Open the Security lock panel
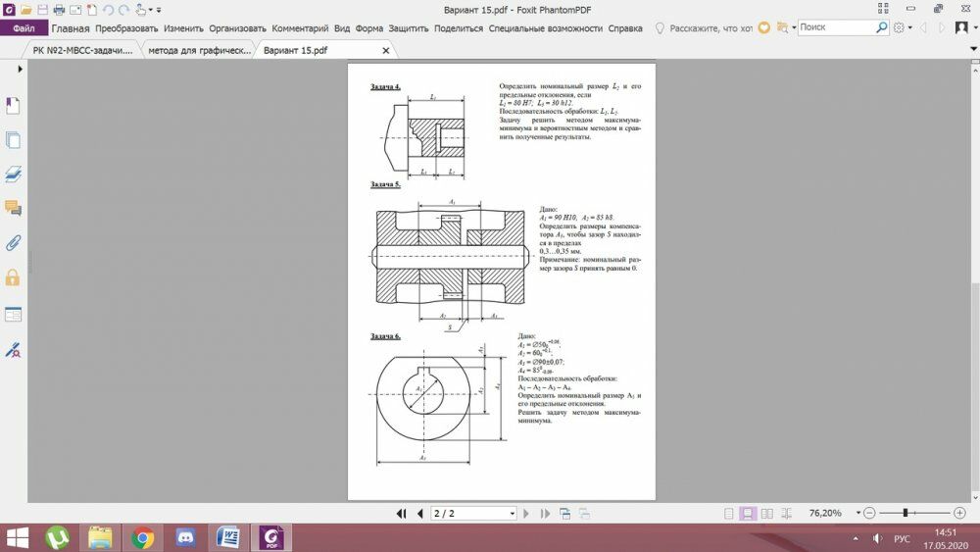Screen dimensions: 980x552 pyautogui.click(x=13, y=277)
